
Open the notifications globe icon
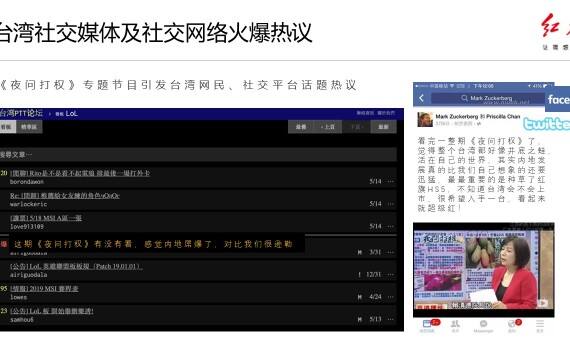pos(512,324)
